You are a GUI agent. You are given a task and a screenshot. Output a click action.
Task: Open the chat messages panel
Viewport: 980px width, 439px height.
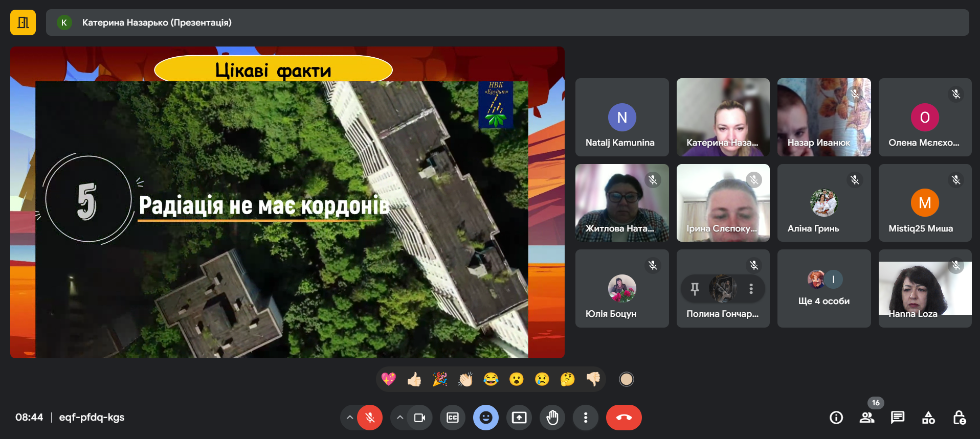898,418
